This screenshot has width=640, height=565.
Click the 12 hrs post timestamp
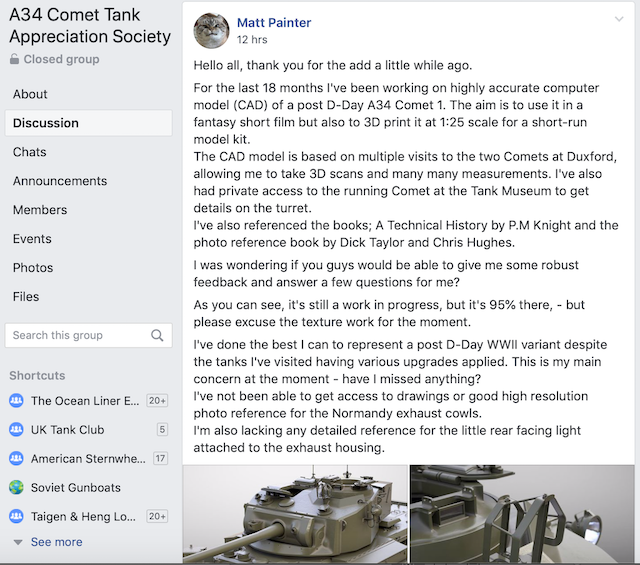251,41
